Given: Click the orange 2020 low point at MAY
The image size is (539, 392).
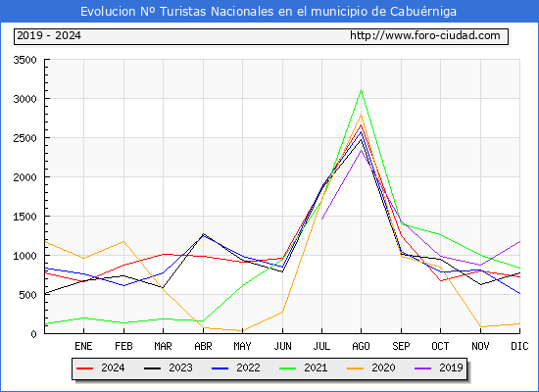Looking at the screenshot, I should click(x=242, y=331).
